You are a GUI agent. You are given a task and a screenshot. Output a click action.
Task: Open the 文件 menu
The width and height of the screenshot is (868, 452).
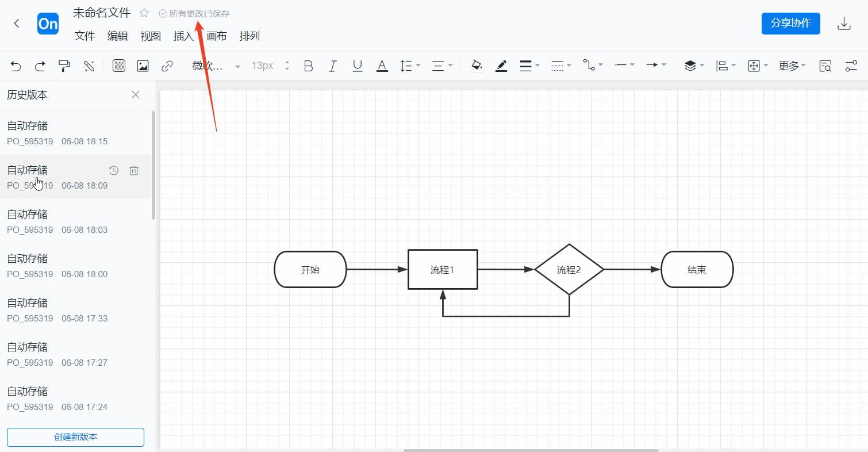[84, 36]
